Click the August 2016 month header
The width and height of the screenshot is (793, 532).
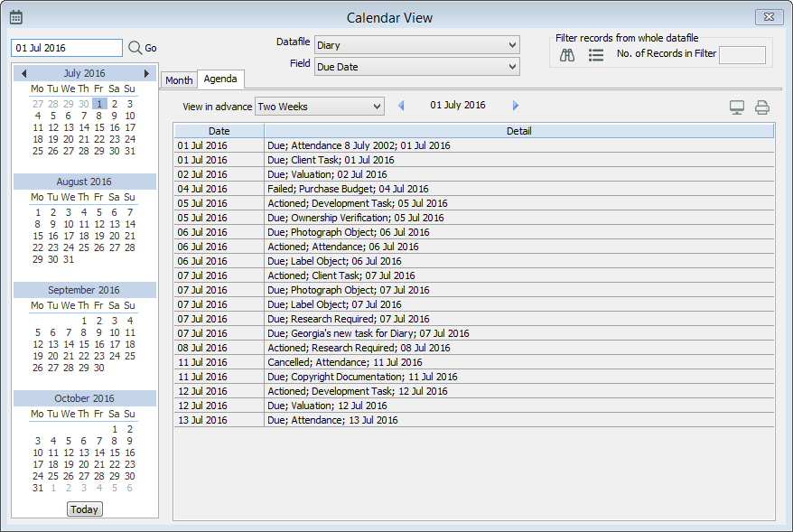coord(84,182)
